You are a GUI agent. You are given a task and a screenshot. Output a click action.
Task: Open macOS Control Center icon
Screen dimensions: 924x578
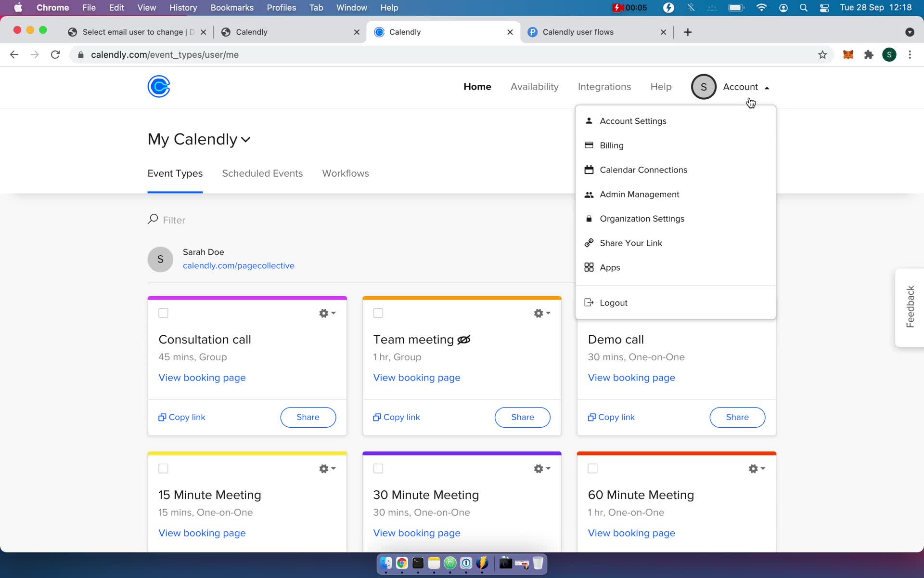pos(824,8)
